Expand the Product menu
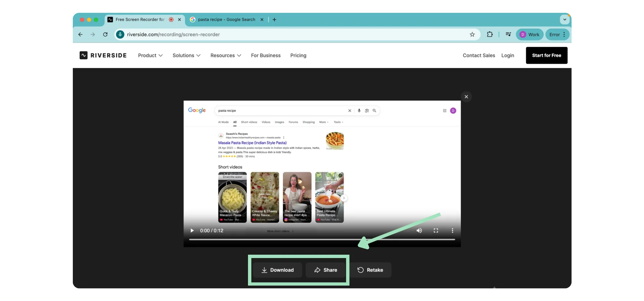This screenshot has height=301, width=644. pyautogui.click(x=150, y=55)
